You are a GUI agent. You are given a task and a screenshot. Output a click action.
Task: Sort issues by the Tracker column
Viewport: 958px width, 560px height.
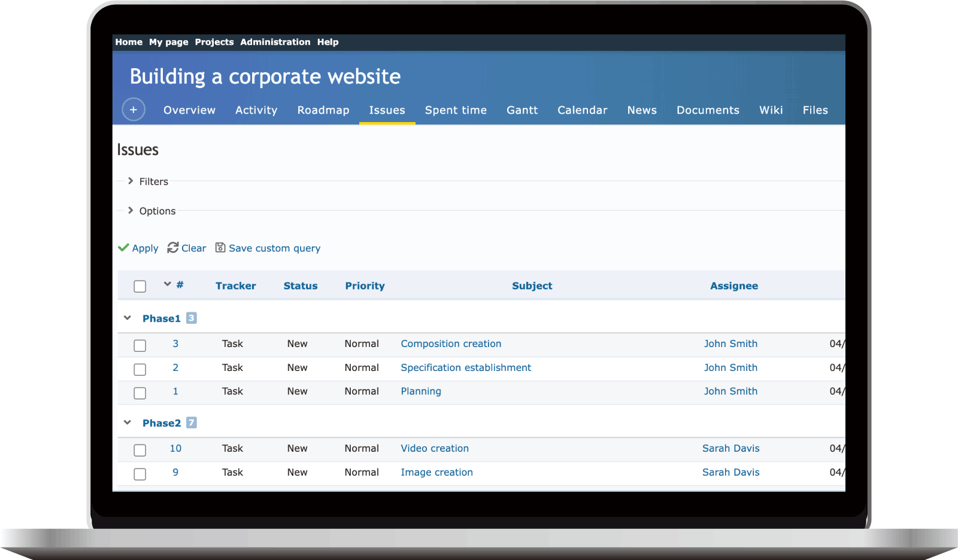tap(235, 285)
